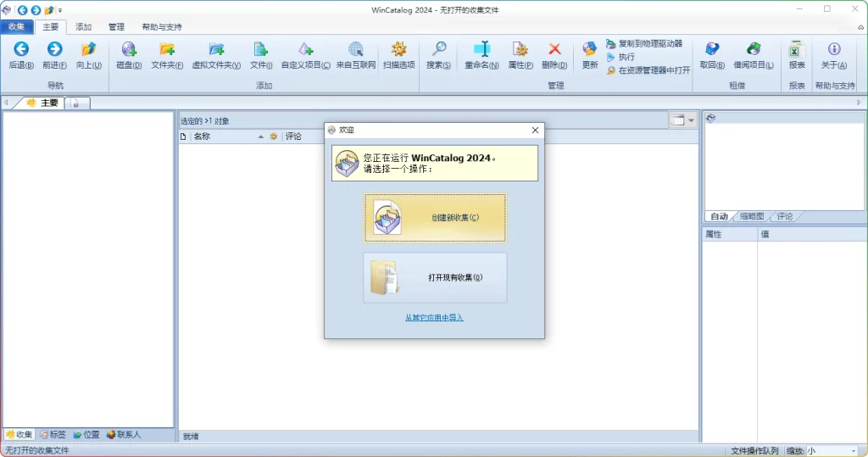Switch to the 主要 ribbon tab
This screenshot has height=457, width=868.
click(50, 26)
